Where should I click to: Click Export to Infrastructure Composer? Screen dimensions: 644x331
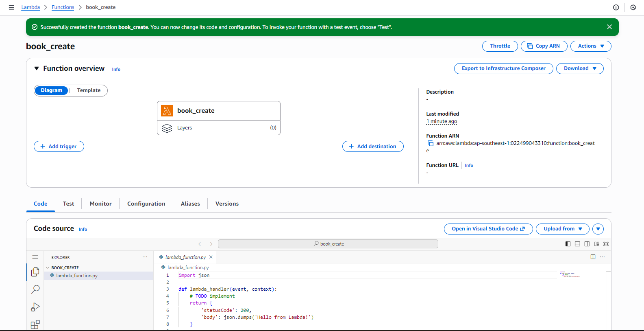coord(504,68)
